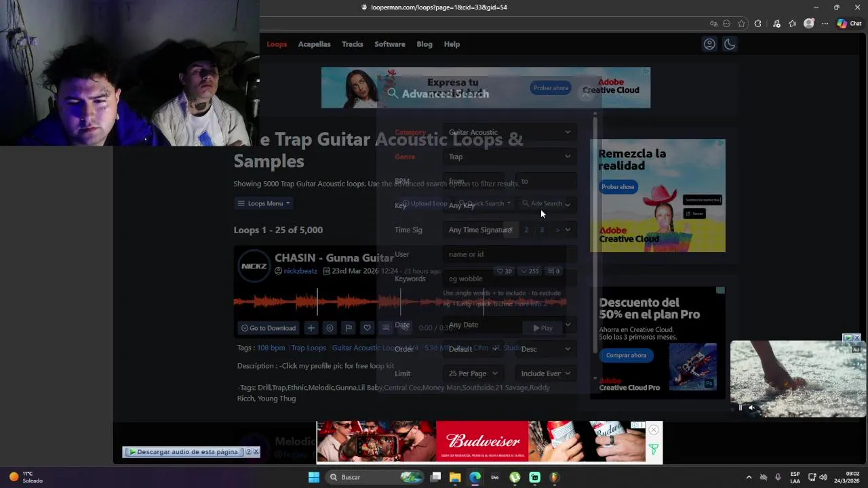Open volume control in system tray
Image resolution: width=868 pixels, height=488 pixels.
point(823,477)
